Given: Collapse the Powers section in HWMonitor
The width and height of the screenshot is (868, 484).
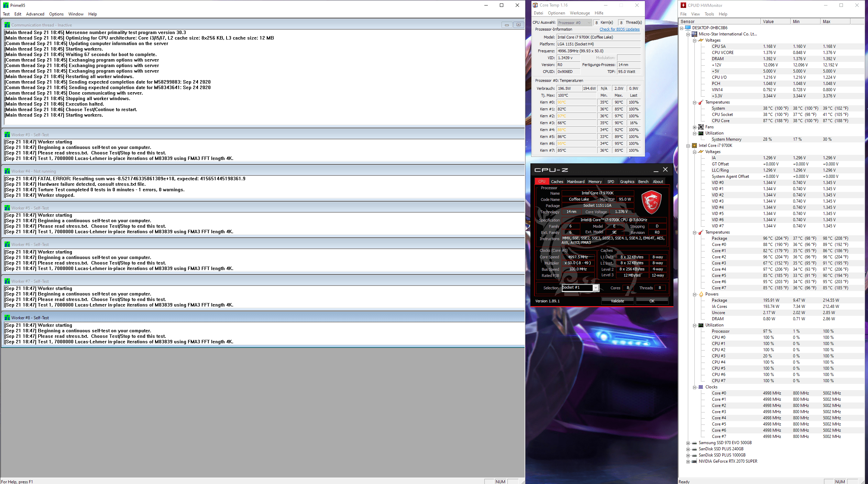Looking at the screenshot, I should [x=694, y=294].
